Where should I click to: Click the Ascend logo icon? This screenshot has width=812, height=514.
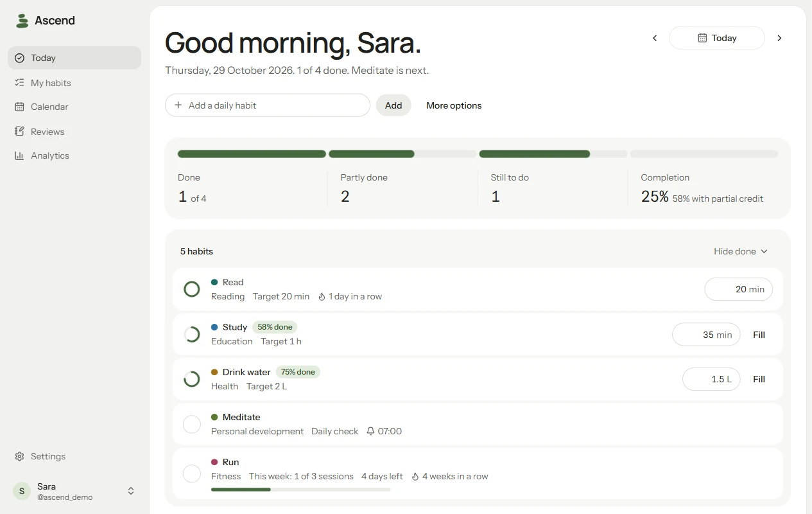[22, 21]
